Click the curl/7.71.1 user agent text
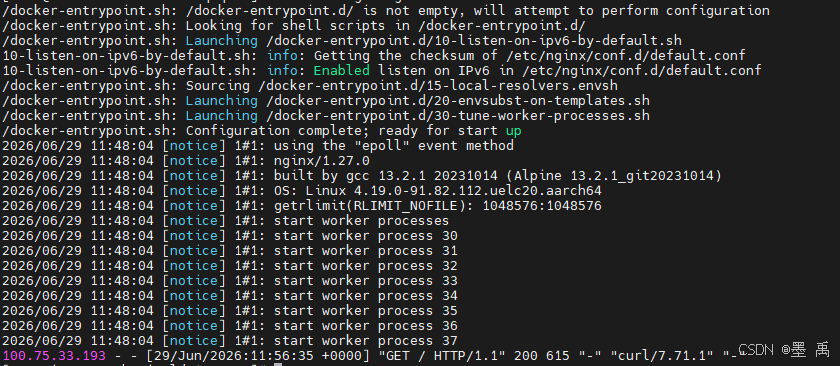 663,355
